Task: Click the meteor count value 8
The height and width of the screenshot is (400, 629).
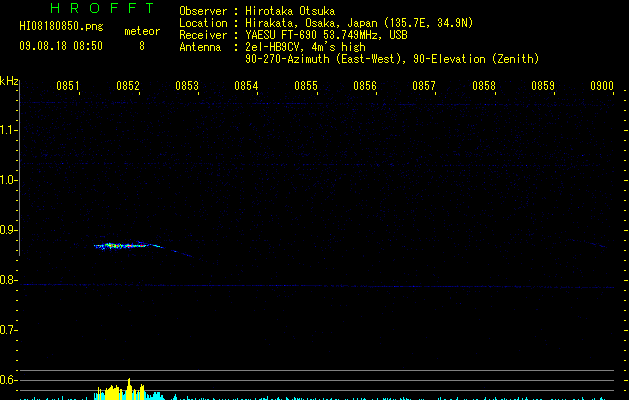Action: point(142,46)
